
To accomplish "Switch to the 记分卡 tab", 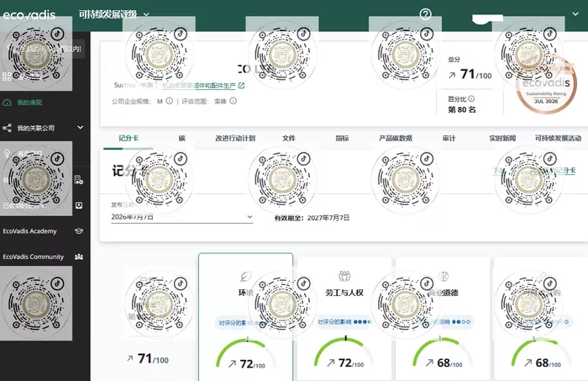I will point(129,138).
